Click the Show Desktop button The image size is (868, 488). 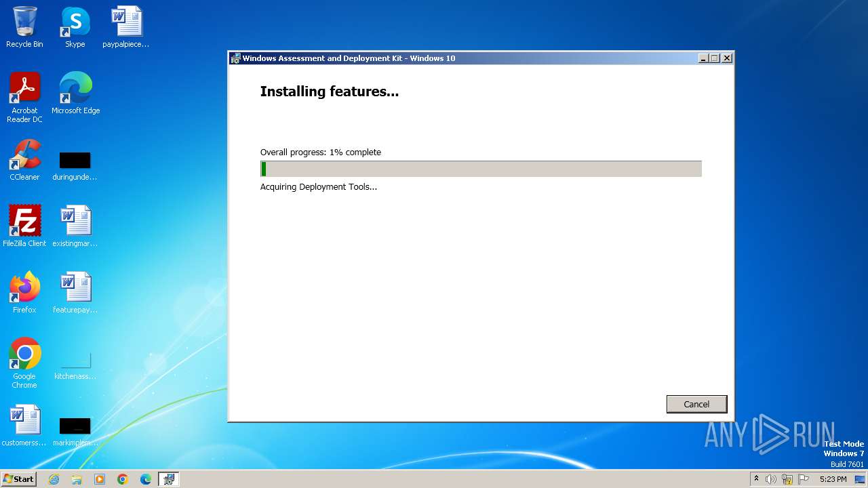click(860, 479)
